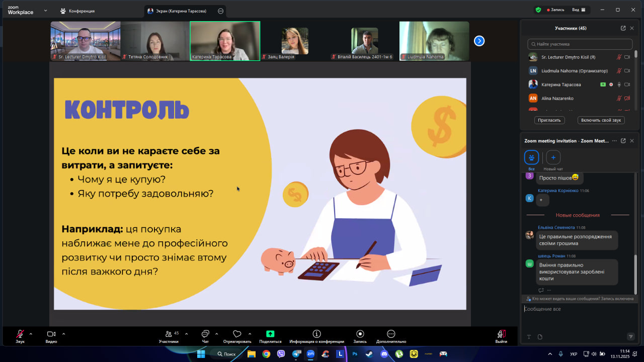Viewport: 644px width, 362px height.
Task: Unmute microphone with the Звук button
Action: click(x=20, y=334)
